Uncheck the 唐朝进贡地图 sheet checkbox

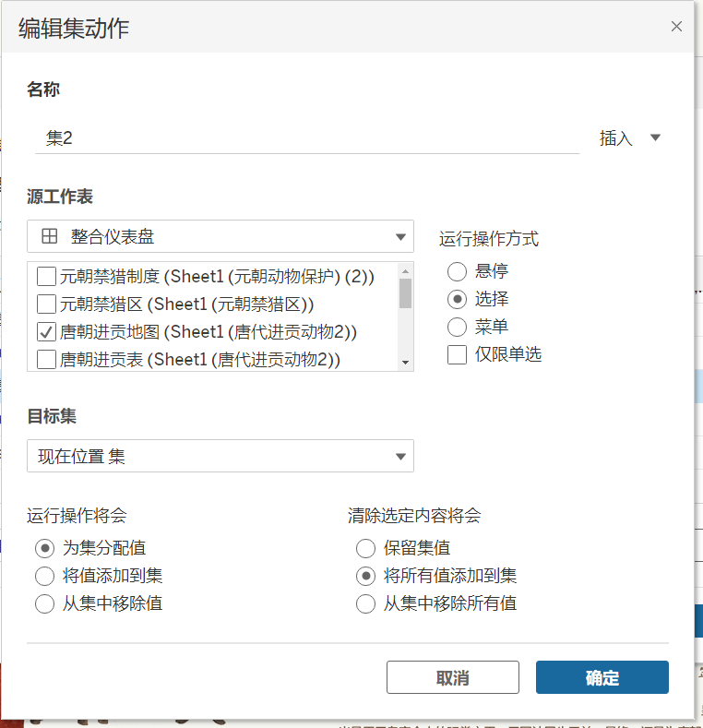(x=46, y=331)
